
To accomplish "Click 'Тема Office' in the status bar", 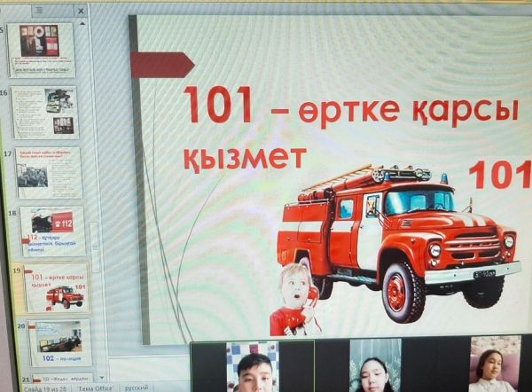I will tap(96, 388).
